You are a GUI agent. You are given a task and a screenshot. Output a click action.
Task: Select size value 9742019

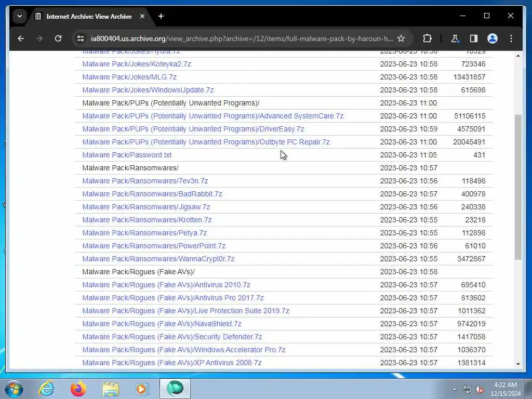(471, 324)
